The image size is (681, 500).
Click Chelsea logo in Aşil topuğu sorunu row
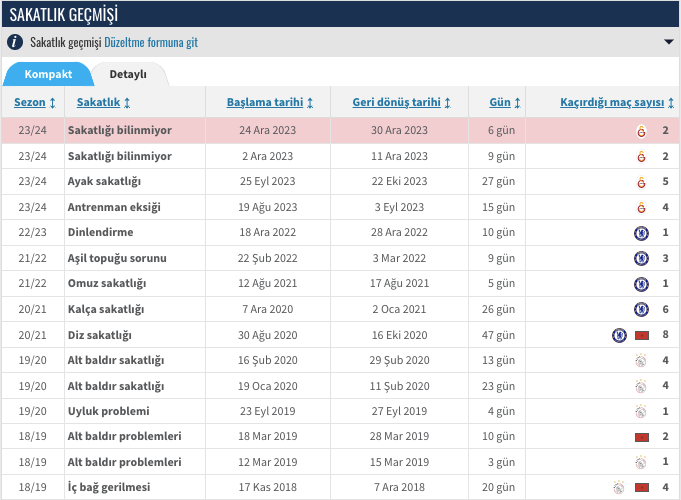click(x=641, y=258)
